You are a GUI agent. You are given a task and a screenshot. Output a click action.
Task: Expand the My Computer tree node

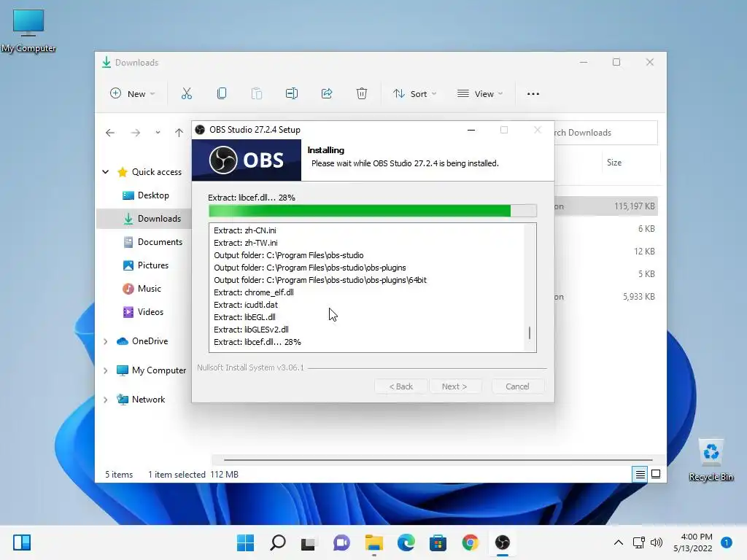click(x=106, y=370)
